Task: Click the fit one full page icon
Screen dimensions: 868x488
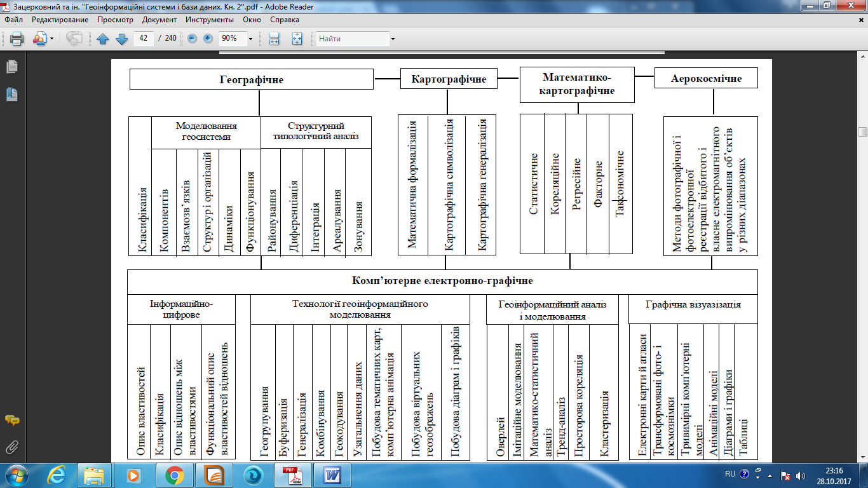Action: [x=297, y=39]
